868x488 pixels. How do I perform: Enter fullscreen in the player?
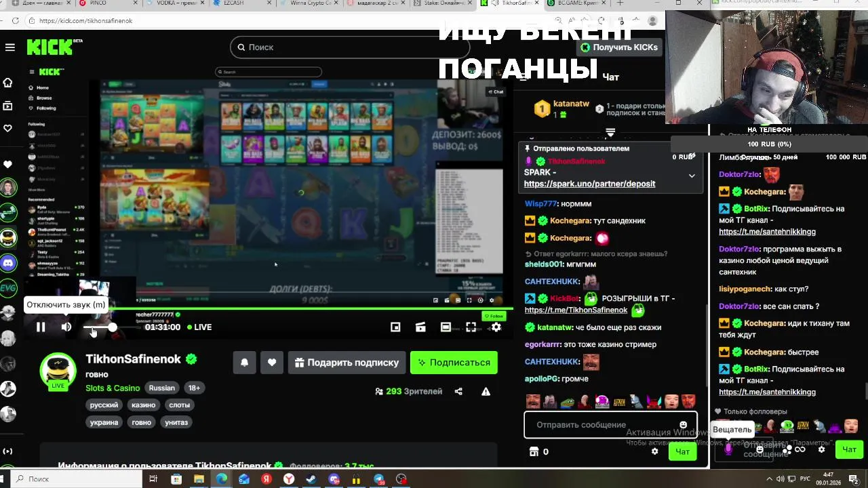[x=471, y=327]
